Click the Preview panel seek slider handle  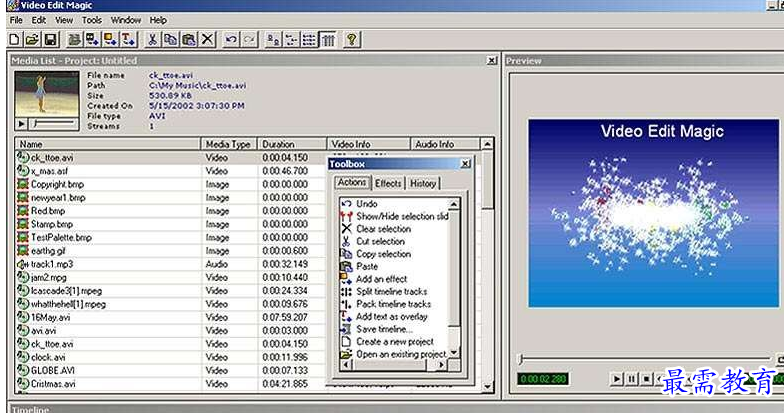pos(521,358)
